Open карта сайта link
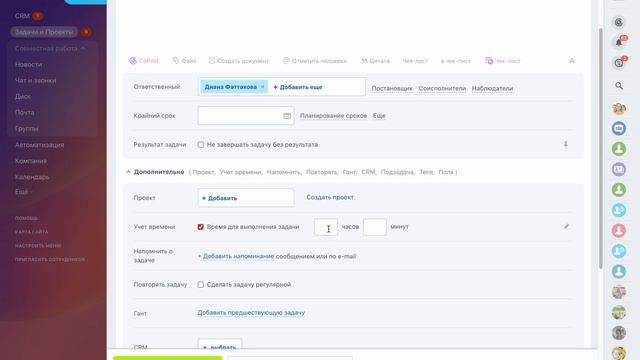This screenshot has width=640, height=360. (31, 232)
